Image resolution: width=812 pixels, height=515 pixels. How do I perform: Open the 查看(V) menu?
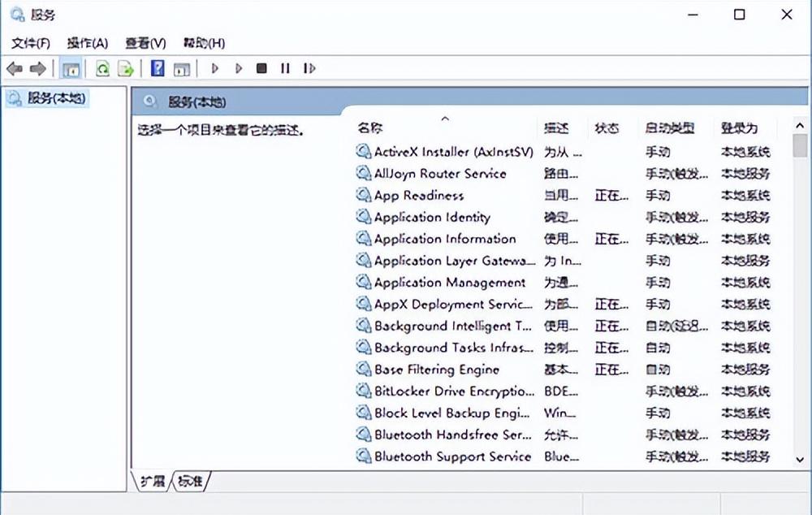click(145, 43)
